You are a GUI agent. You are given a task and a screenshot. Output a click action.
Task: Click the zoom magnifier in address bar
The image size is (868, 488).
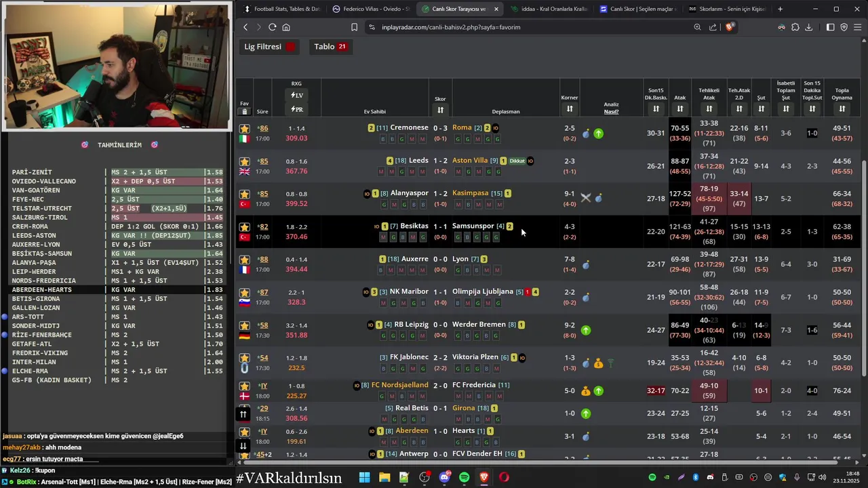coord(697,27)
